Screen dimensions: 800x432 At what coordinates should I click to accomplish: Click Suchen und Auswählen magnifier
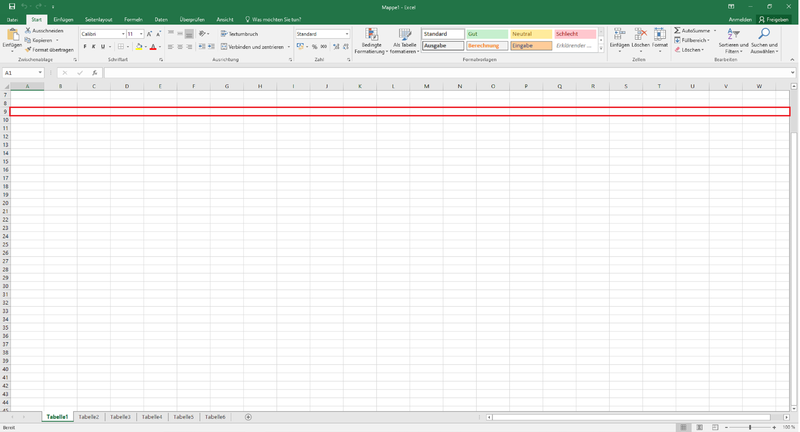(764, 34)
